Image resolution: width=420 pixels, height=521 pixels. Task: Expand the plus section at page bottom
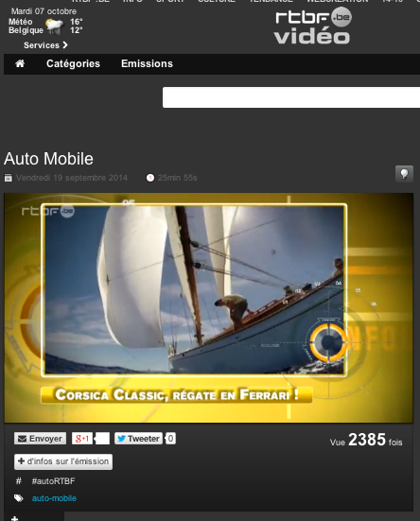pos(14,517)
